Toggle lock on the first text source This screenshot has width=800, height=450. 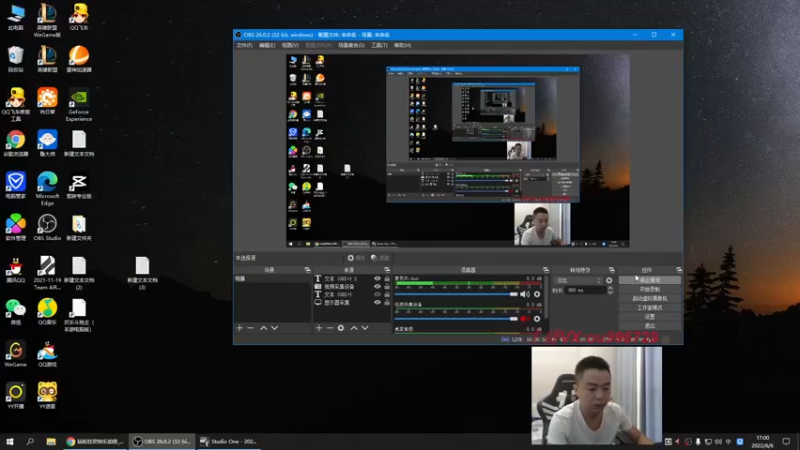pyautogui.click(x=387, y=279)
